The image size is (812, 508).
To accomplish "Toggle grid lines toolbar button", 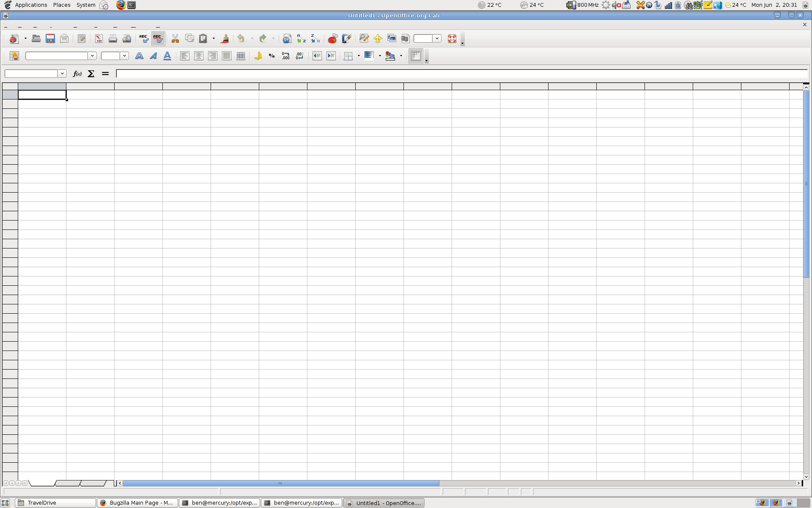I will [415, 56].
